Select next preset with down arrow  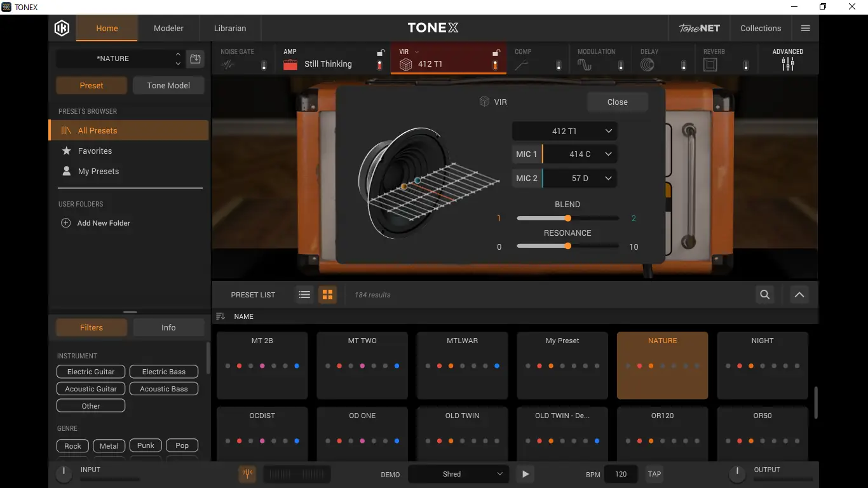pyautogui.click(x=178, y=64)
